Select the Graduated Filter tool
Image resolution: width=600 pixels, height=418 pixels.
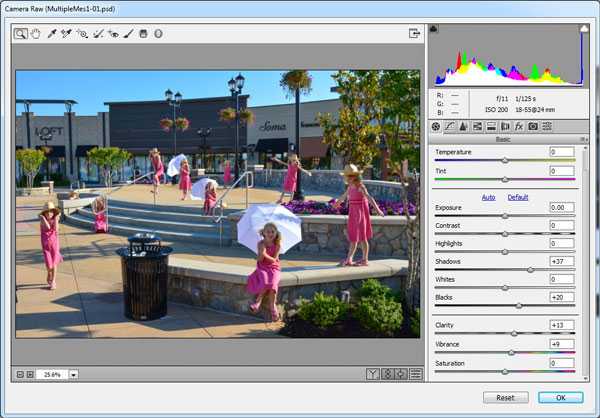click(143, 33)
